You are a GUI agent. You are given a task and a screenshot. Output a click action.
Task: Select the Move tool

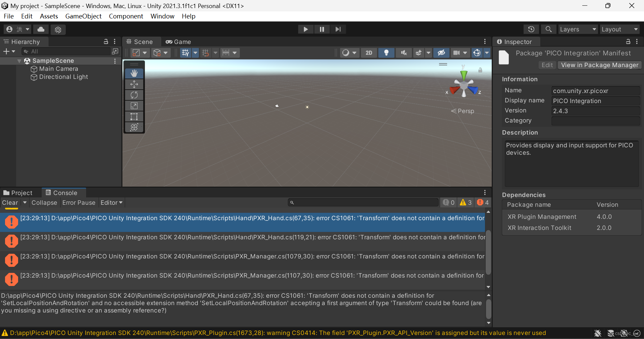[x=134, y=84]
